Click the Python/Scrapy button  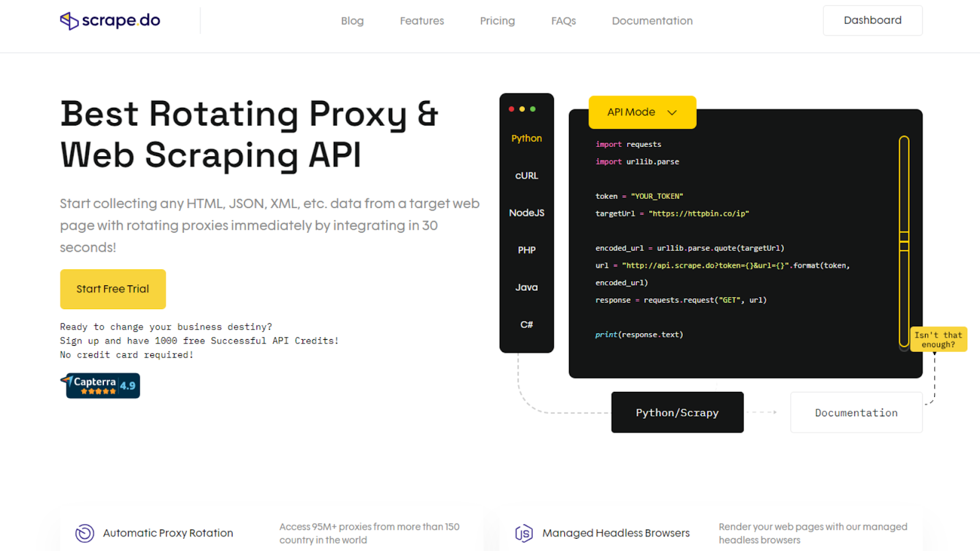[677, 412]
